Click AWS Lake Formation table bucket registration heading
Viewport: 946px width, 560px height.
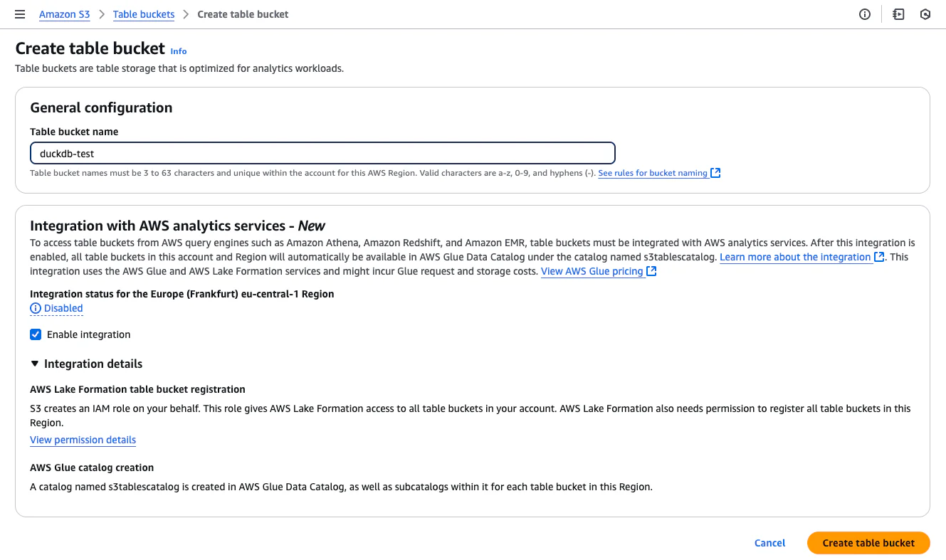point(137,389)
